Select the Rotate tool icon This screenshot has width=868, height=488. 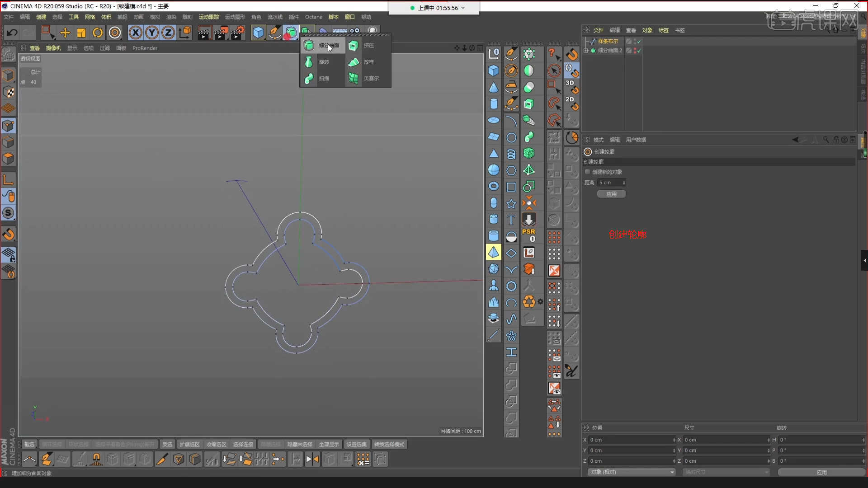point(98,33)
